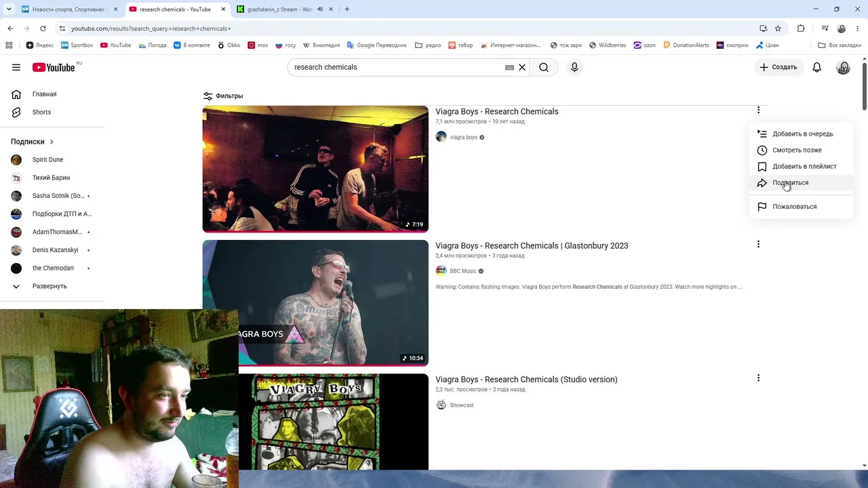Open the Studio version video title
This screenshot has width=868, height=488.
coord(526,380)
